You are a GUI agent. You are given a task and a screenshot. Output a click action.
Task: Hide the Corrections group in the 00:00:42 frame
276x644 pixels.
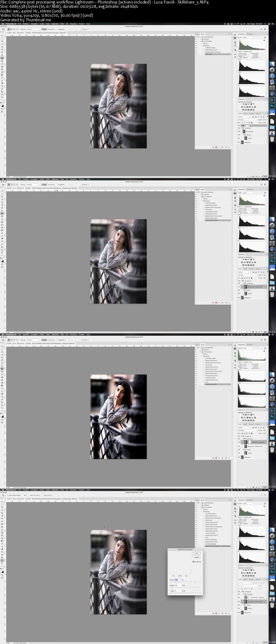[239, 128]
